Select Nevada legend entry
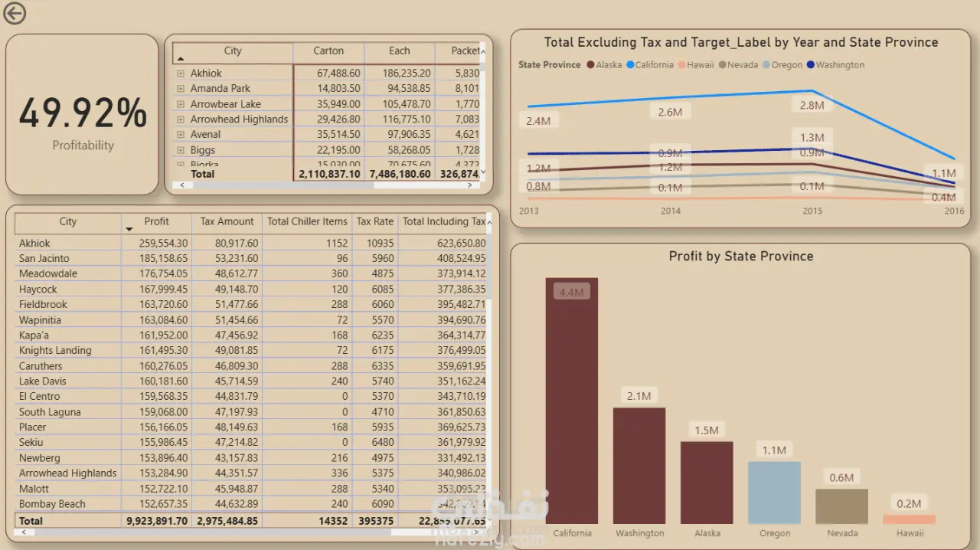Screen dimensions: 980x550 coord(738,65)
